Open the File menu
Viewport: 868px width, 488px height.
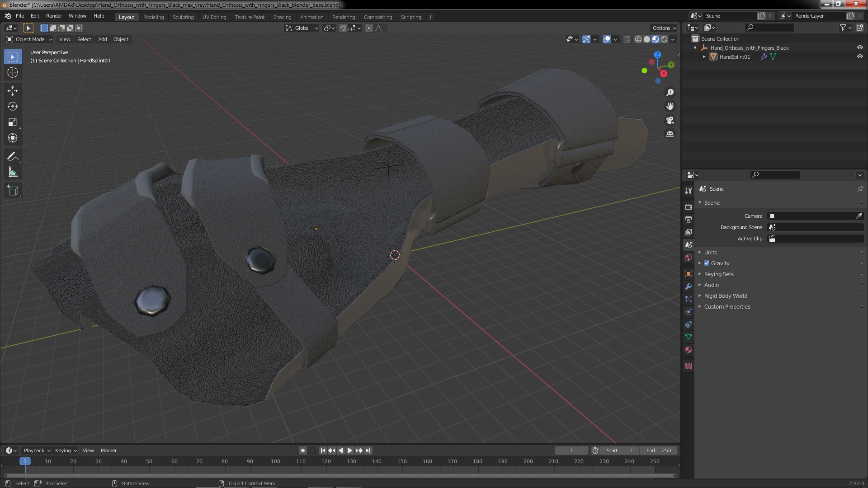(x=20, y=16)
